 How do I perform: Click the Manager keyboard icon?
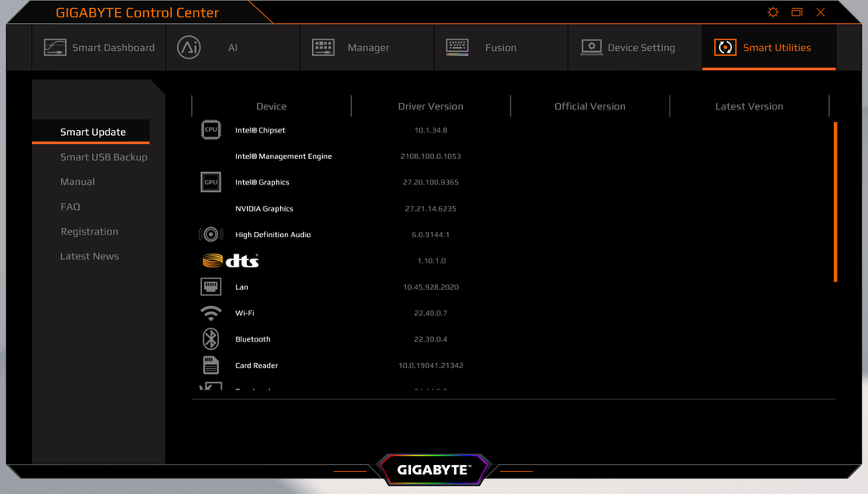[324, 48]
